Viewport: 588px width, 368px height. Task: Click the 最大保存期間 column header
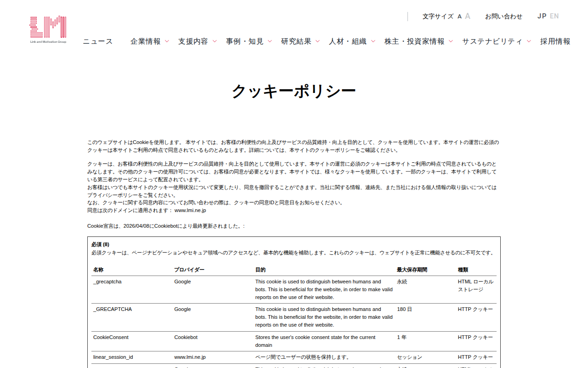tap(412, 270)
